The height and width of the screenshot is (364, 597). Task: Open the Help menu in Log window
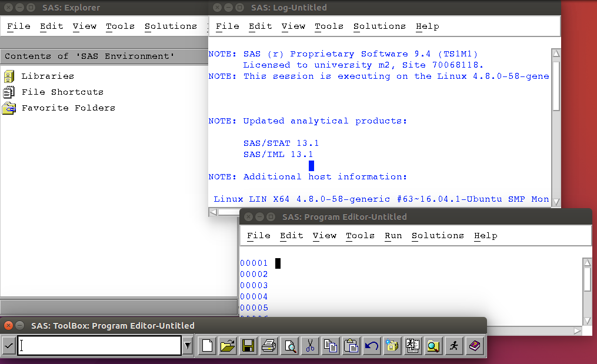click(x=427, y=26)
